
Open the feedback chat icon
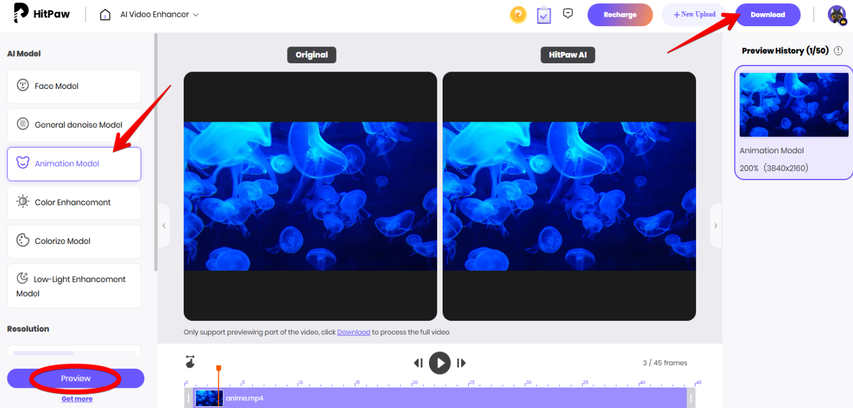(568, 14)
